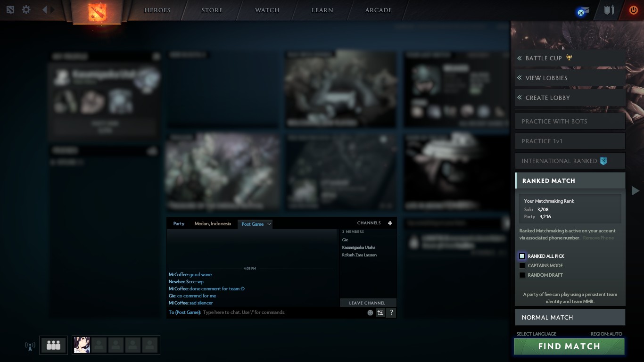Click message "Mi Coffee: sad silencer"

(191, 303)
